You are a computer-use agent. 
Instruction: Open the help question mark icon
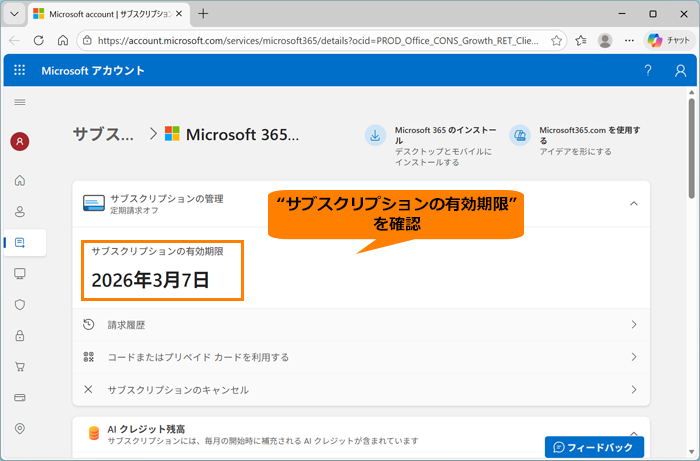coord(648,71)
